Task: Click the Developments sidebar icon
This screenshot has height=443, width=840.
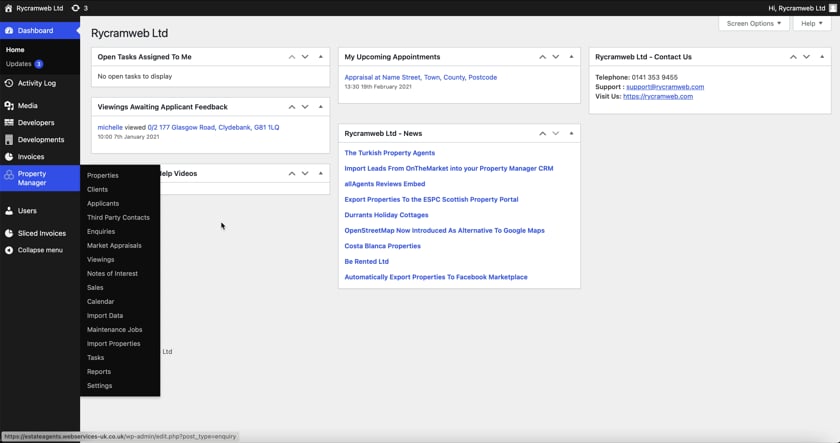Action: 9,140
